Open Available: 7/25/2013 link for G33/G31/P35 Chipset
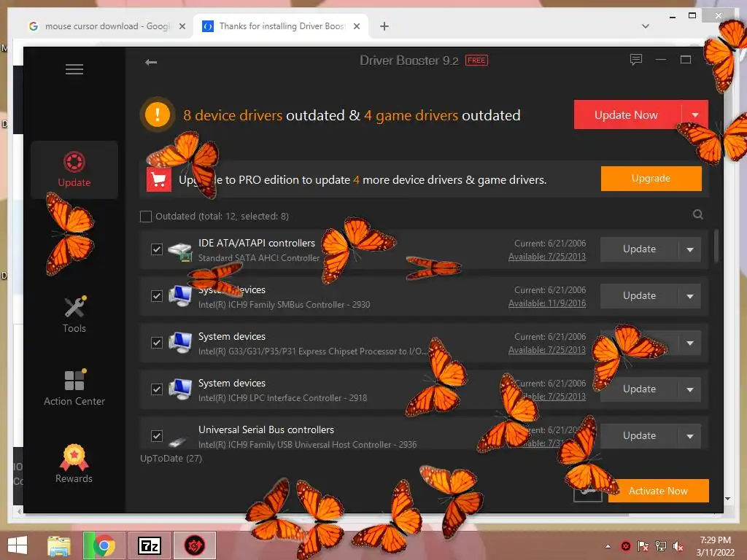747x560 pixels. pyautogui.click(x=547, y=350)
